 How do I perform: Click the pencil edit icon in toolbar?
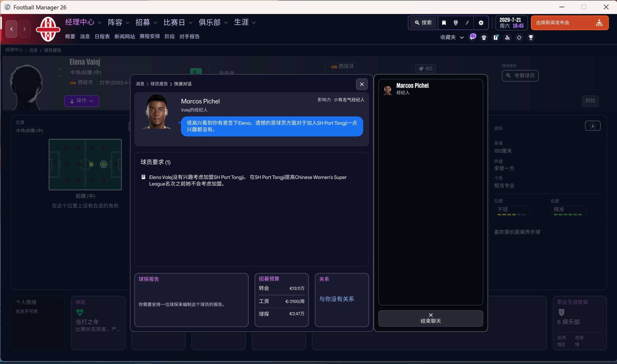click(x=467, y=23)
